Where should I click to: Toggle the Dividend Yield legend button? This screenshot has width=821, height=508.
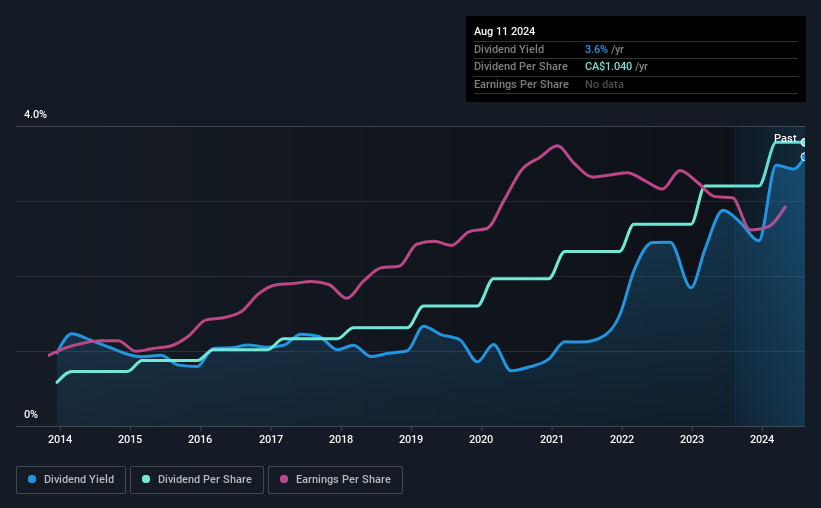[71, 480]
